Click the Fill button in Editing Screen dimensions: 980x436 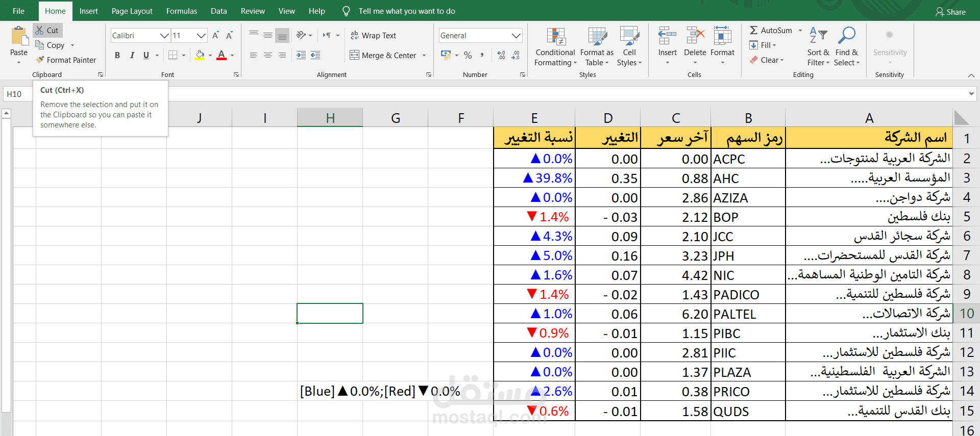click(x=763, y=45)
